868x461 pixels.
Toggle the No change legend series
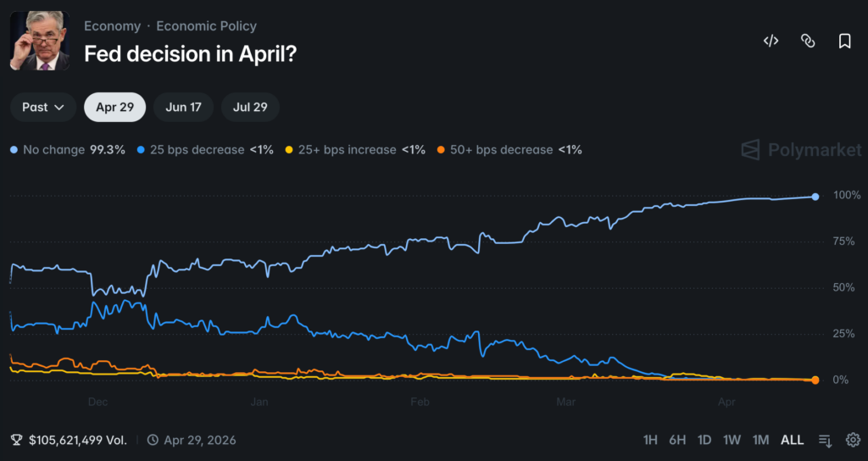click(x=68, y=150)
